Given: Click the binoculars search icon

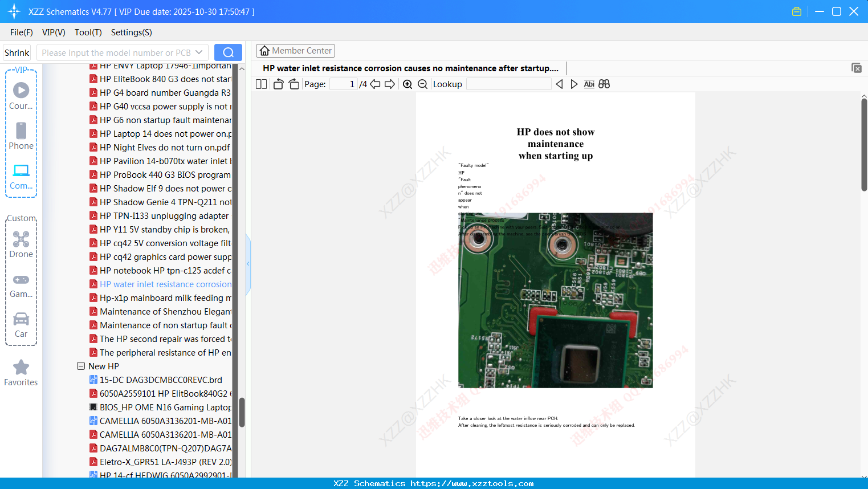Looking at the screenshot, I should (604, 84).
